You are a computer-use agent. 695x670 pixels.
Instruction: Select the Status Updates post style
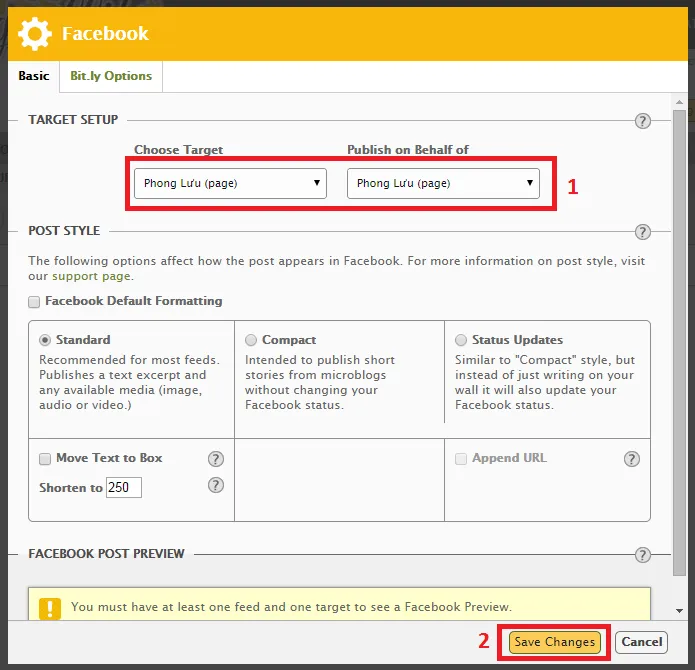461,340
